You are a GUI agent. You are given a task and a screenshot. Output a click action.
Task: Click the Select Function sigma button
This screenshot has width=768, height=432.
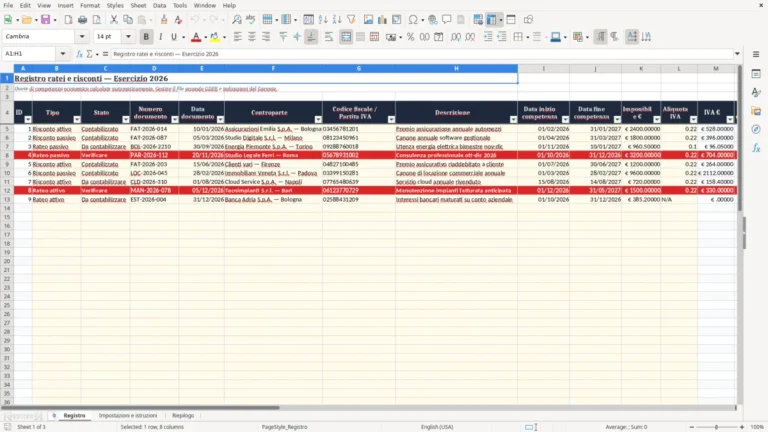click(x=90, y=54)
